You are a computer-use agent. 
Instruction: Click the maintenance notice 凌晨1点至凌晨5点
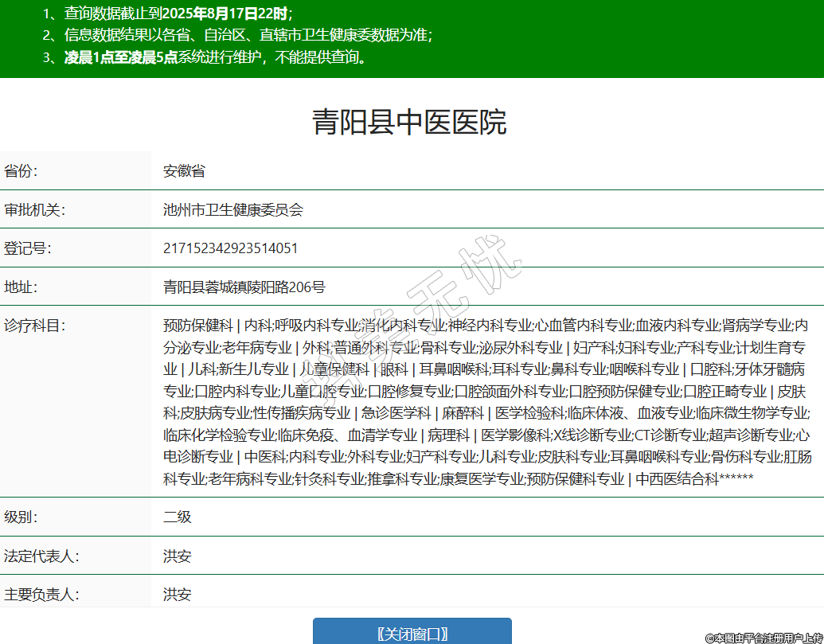[121, 57]
